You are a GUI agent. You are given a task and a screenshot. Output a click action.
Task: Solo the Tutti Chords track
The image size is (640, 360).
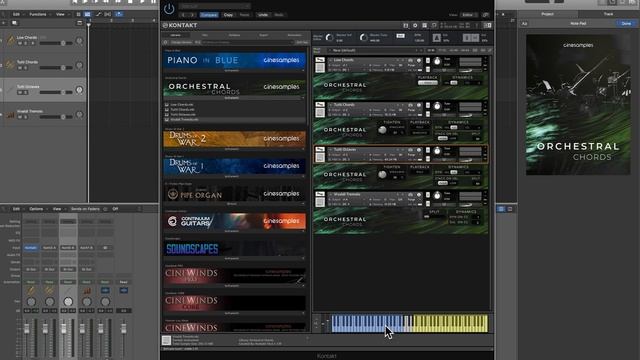point(25,68)
